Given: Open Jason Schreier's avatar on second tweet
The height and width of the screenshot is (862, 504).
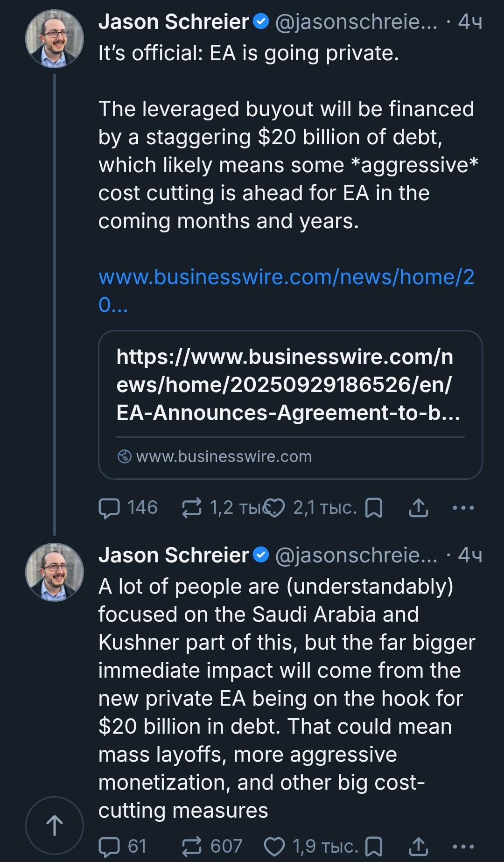Looking at the screenshot, I should point(55,572).
